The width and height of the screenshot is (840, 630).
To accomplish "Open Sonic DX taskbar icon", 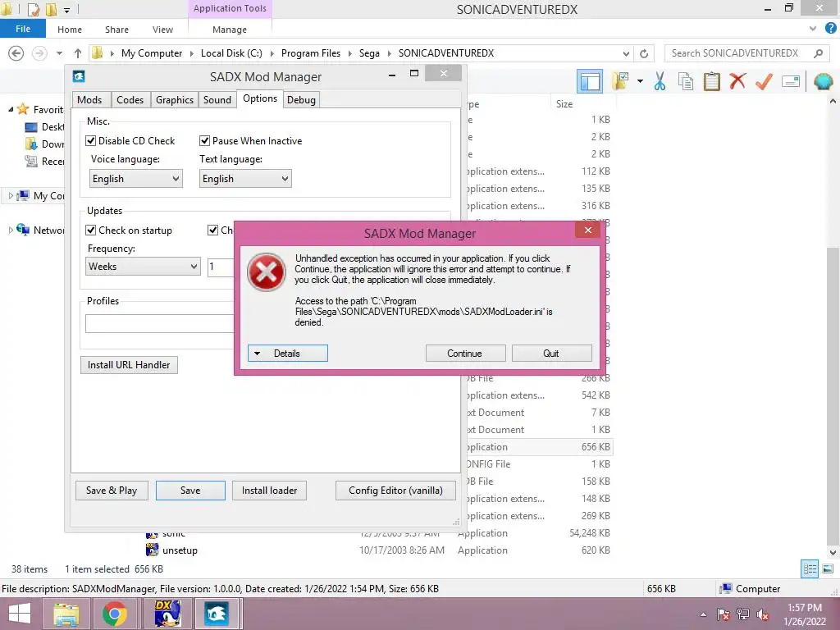I will pos(167,614).
